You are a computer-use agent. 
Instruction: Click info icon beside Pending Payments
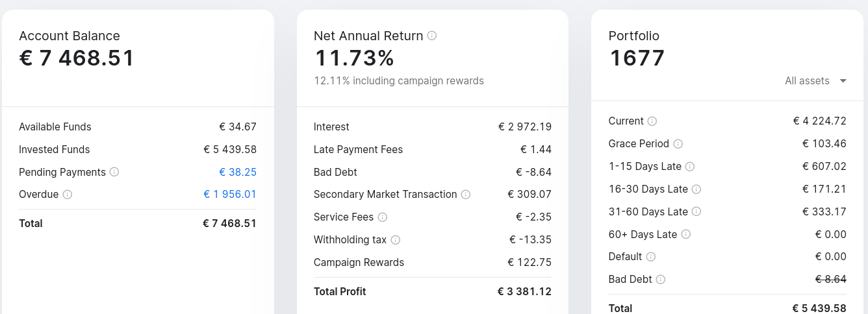pyautogui.click(x=114, y=172)
